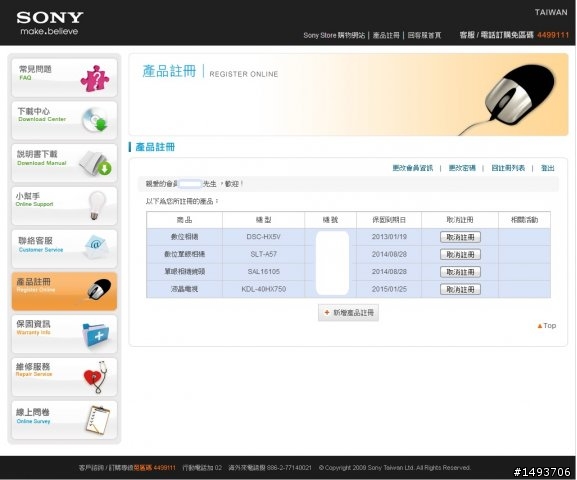This screenshot has width=577, height=480.
Task: Click the Sony make.believe logo
Action: click(49, 23)
